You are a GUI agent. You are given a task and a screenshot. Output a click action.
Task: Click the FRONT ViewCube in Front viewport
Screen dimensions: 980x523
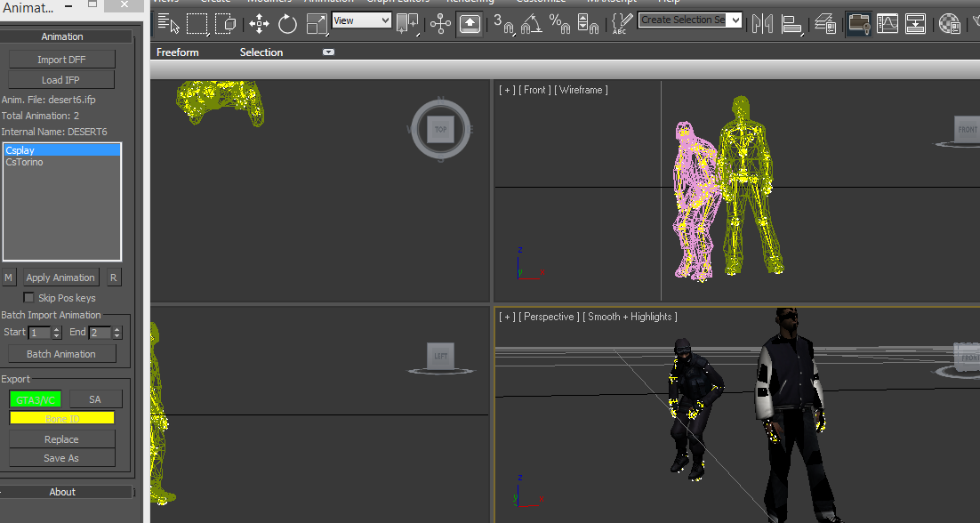coord(967,129)
